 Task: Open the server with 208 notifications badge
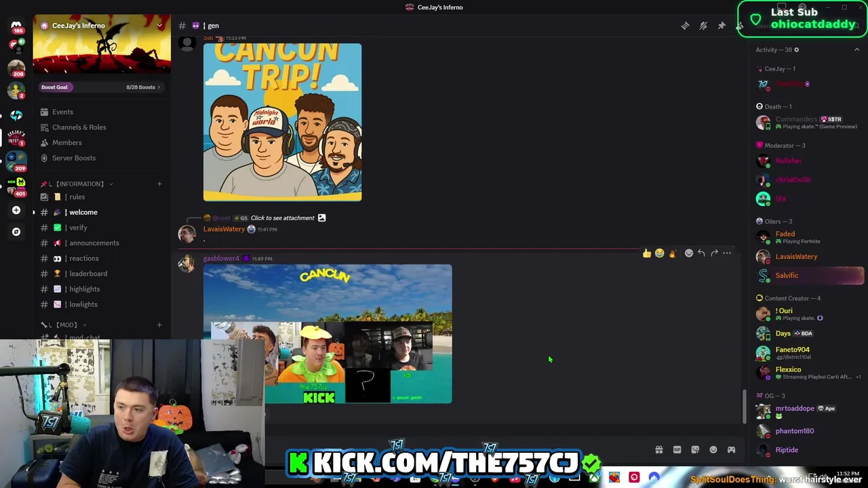coord(16,69)
